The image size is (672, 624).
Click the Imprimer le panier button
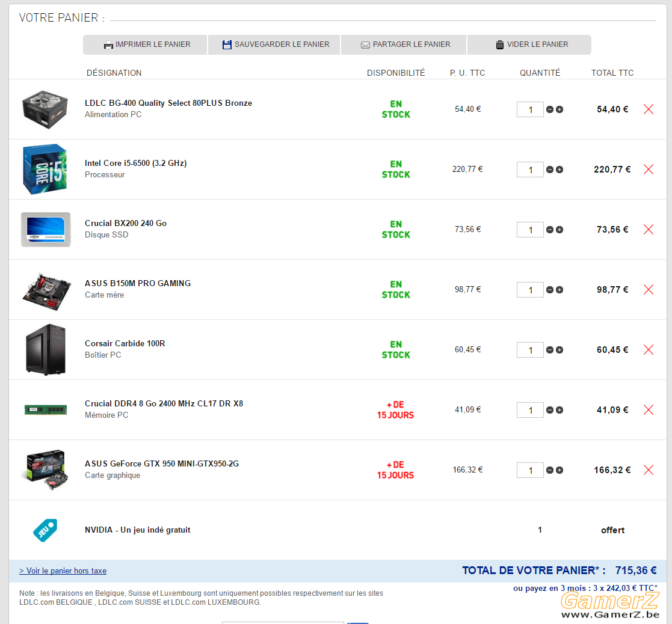145,44
